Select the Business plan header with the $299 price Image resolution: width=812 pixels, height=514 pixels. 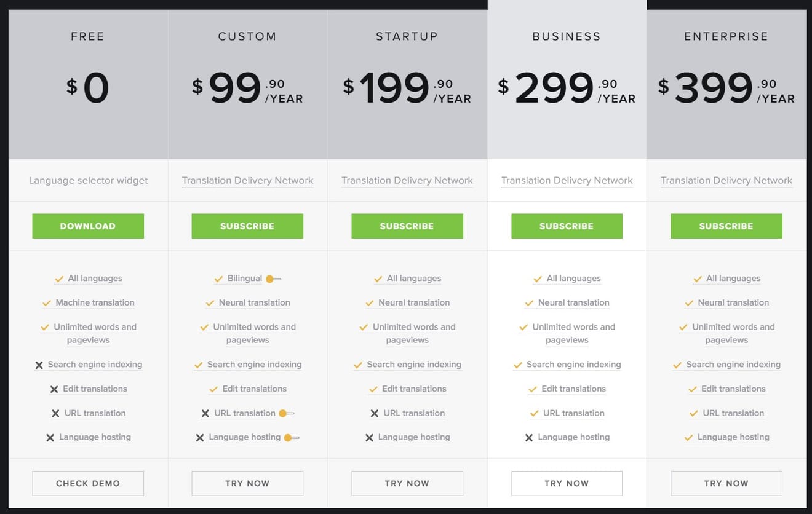click(567, 79)
